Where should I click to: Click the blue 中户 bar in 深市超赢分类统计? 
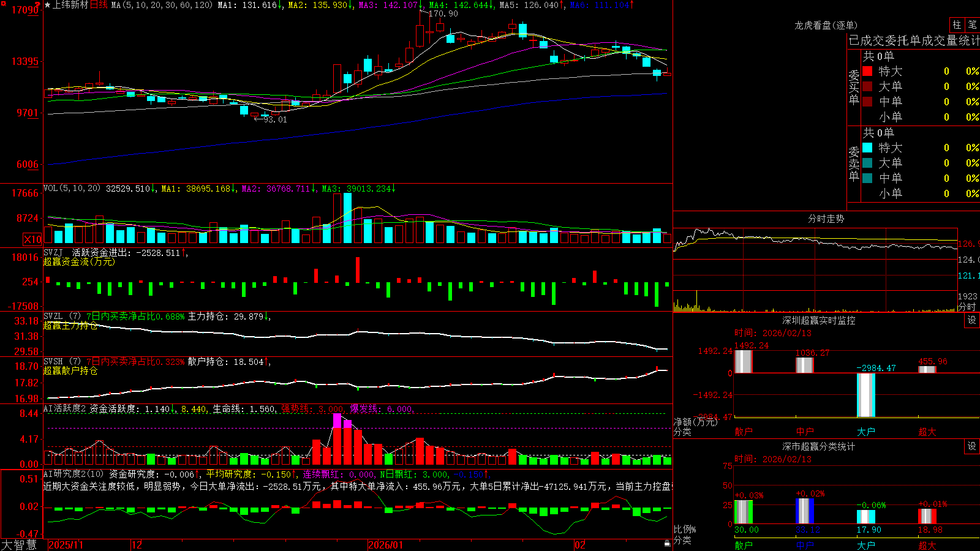tap(805, 511)
